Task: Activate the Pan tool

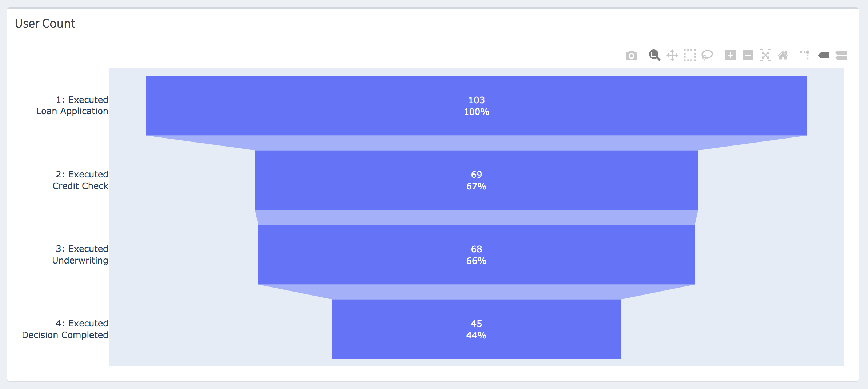Action: [x=672, y=55]
